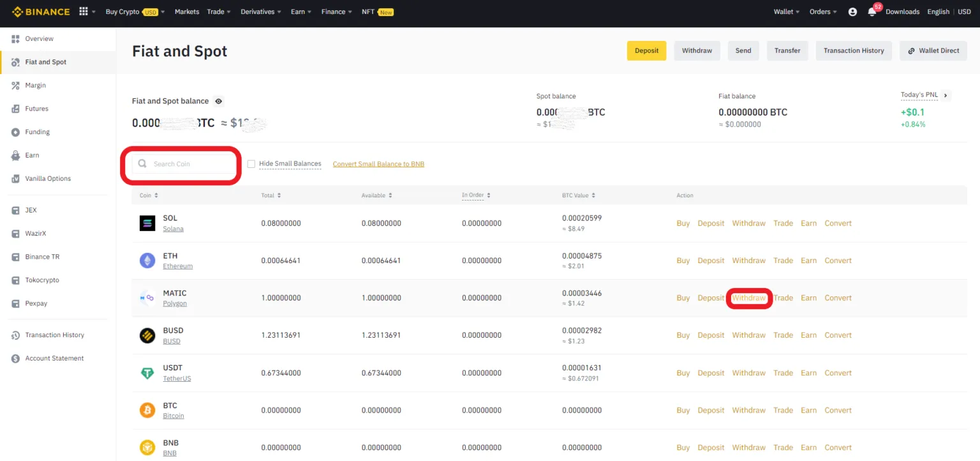This screenshot has width=980, height=461.
Task: Toggle balance visibility with the eye icon
Action: click(219, 101)
